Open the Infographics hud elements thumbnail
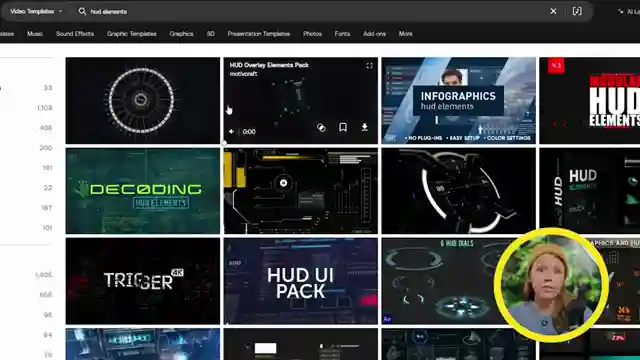 (458, 100)
